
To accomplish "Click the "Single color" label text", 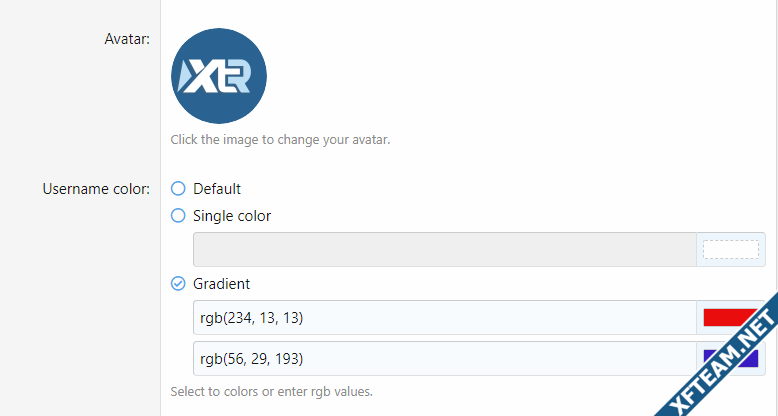I will 232,216.
